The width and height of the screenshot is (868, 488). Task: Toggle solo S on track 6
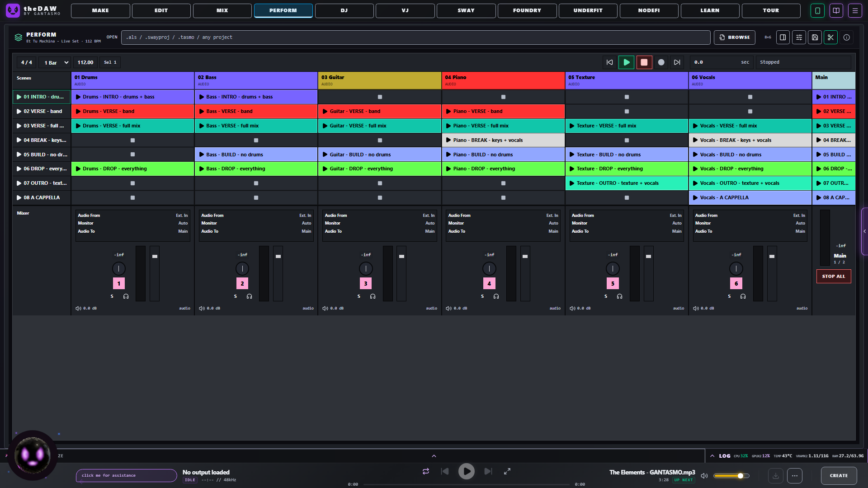729,296
